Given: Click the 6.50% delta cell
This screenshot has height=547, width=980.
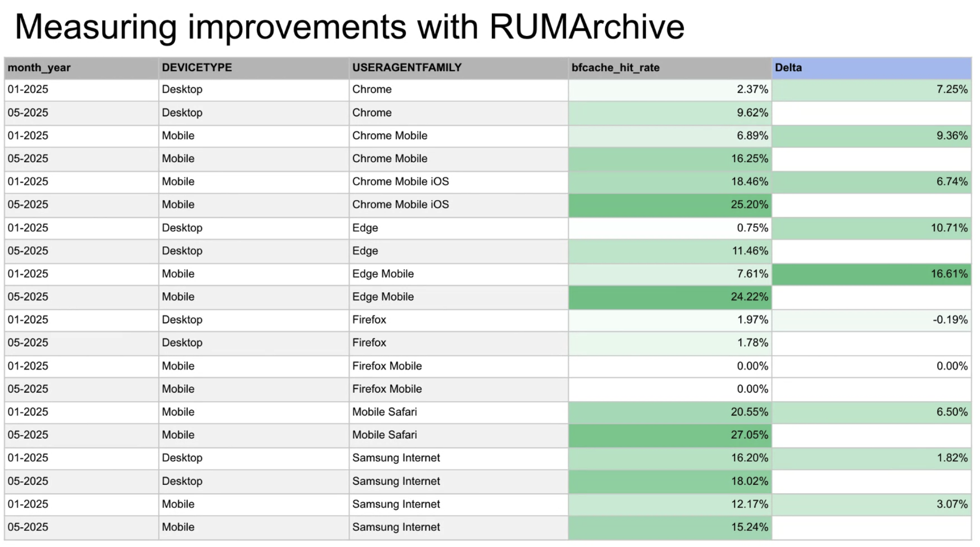Looking at the screenshot, I should (x=872, y=412).
